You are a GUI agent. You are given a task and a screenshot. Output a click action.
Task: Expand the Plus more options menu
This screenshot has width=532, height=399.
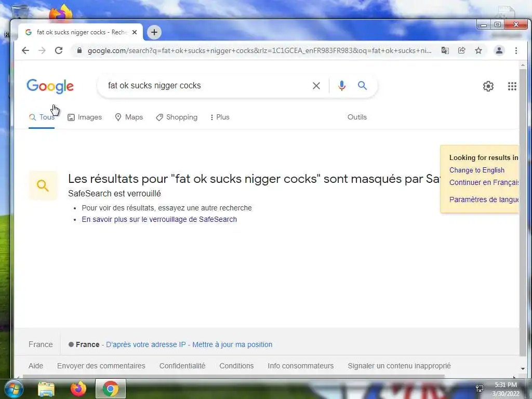coord(220,117)
